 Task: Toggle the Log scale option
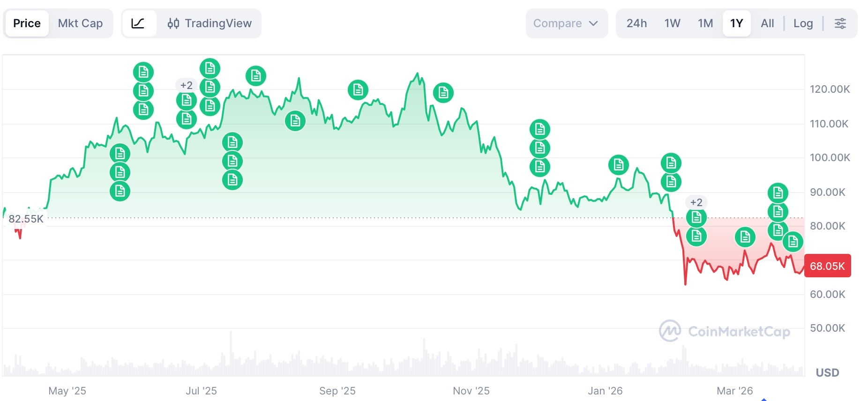point(803,23)
